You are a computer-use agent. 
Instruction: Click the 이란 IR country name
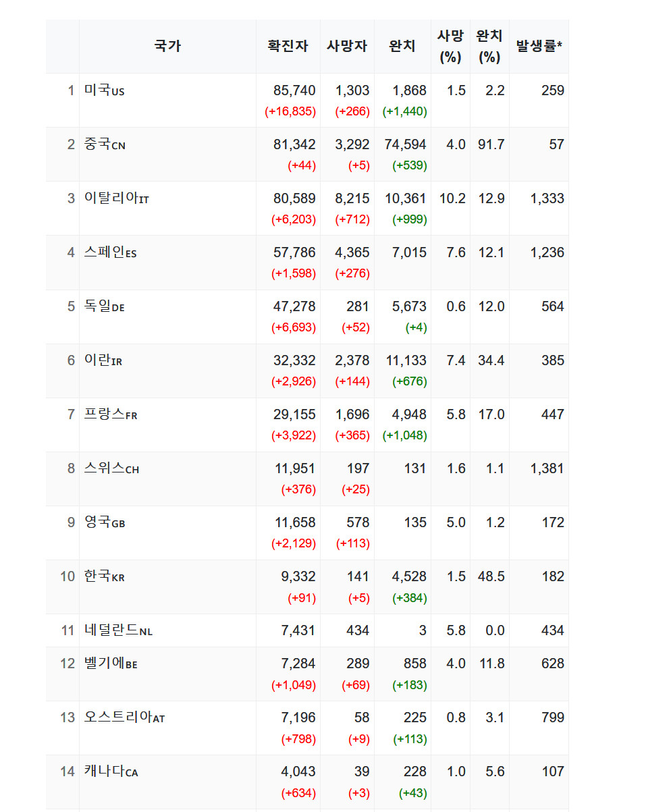[103, 360]
